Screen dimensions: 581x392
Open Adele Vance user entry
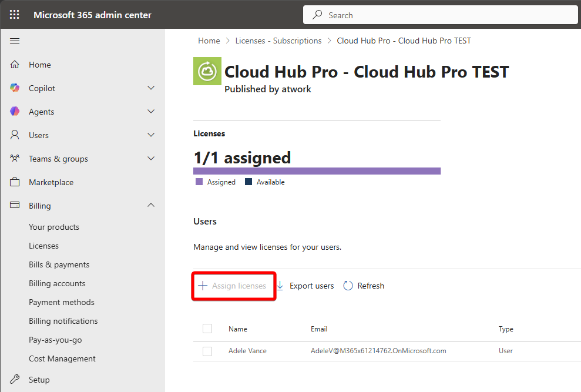click(x=247, y=351)
